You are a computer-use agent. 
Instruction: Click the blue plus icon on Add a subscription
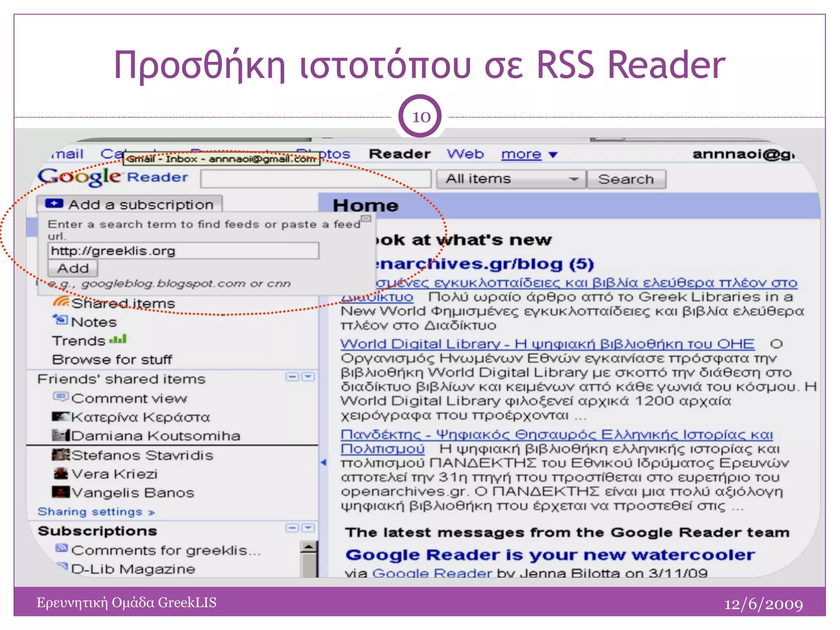tap(54, 203)
